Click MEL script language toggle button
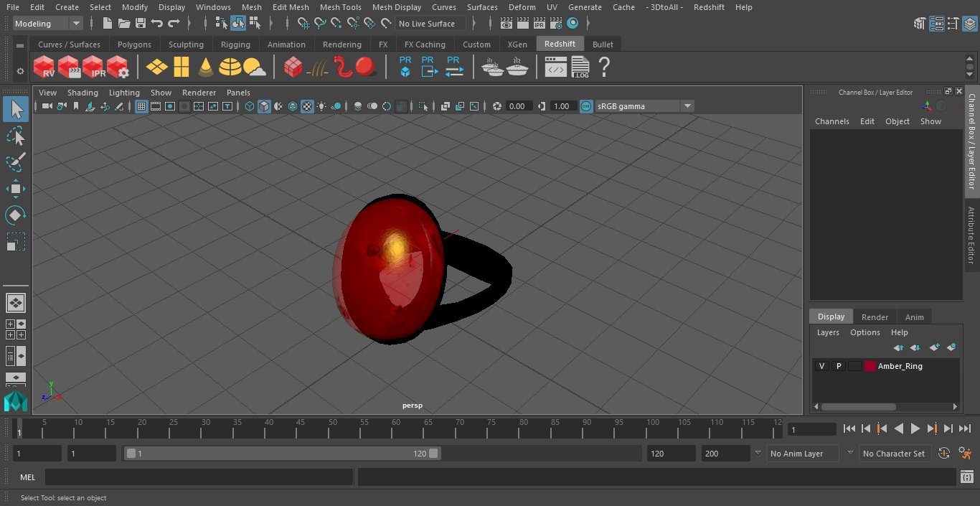Screen dimensions: 980x506 pos(27,477)
